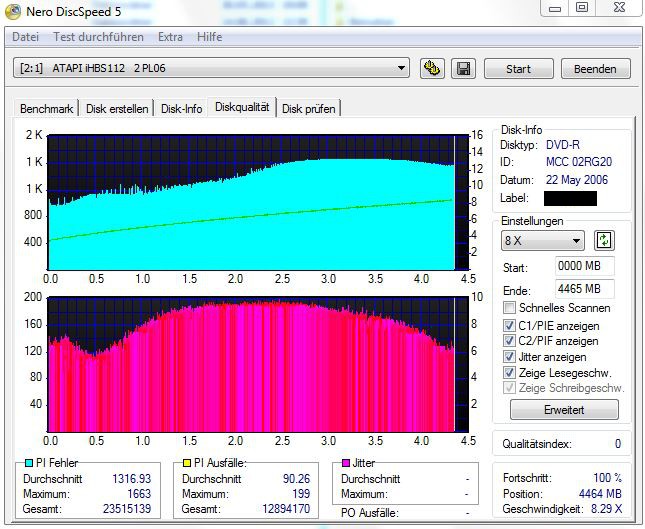The image size is (645, 529).
Task: Minimize the Nero DiscSpeed window
Action: click(x=555, y=8)
